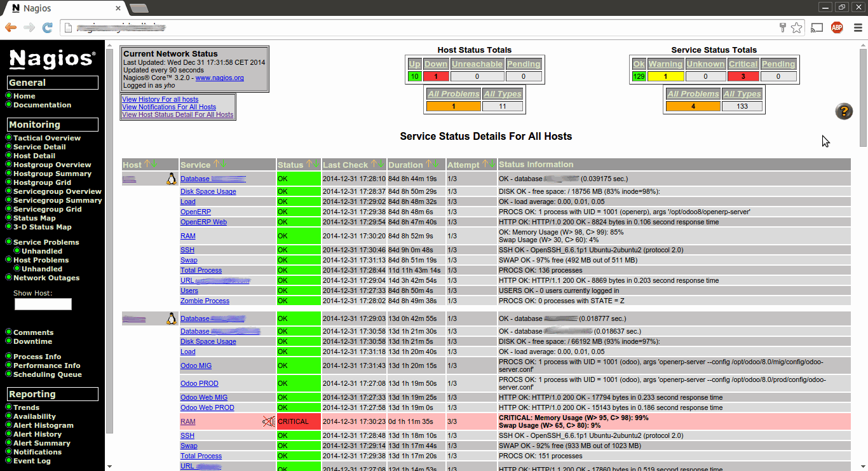Open All Types under Service Status Totals
The width and height of the screenshot is (868, 471).
pyautogui.click(x=742, y=94)
